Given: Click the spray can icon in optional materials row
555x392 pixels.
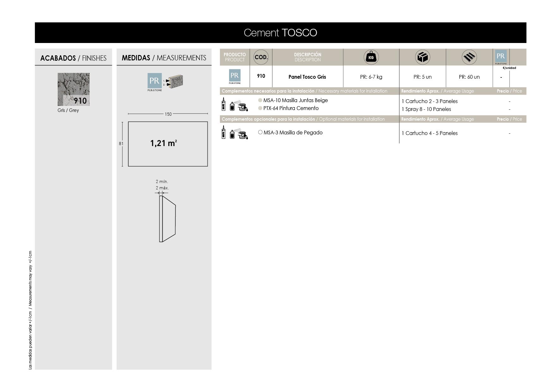Looking at the screenshot, I should [x=232, y=134].
